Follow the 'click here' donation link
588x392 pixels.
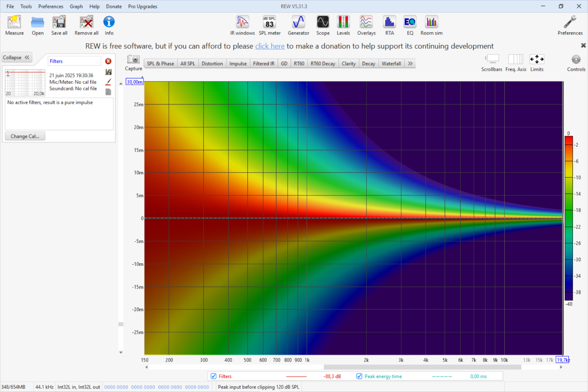coord(270,46)
